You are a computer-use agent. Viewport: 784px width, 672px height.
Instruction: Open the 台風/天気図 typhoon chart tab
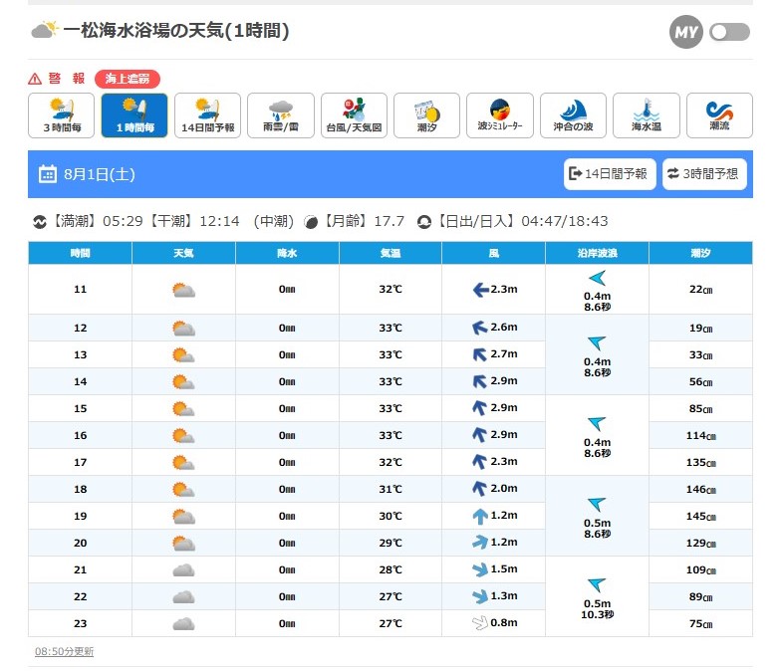[354, 115]
